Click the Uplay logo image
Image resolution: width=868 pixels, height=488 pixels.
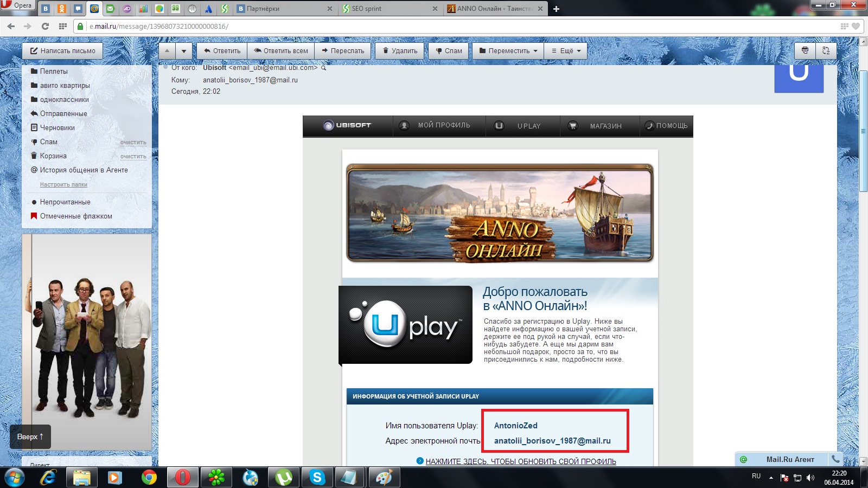[405, 325]
